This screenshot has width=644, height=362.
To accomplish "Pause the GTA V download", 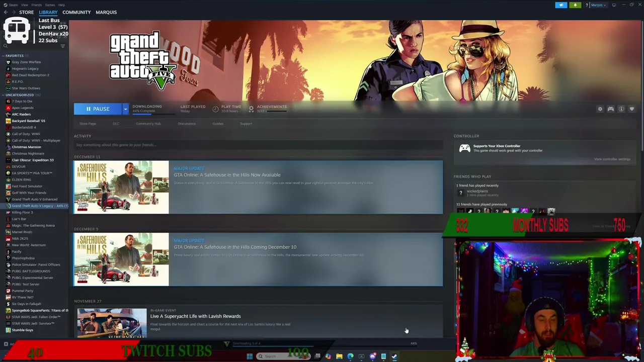I will coord(98,109).
